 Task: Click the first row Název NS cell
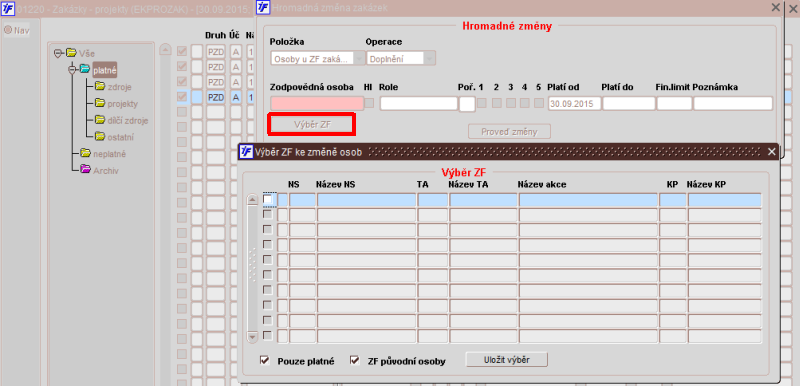366,200
